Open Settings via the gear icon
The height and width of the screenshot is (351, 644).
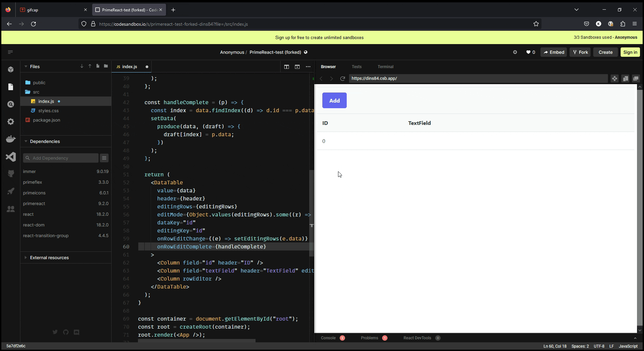11,122
